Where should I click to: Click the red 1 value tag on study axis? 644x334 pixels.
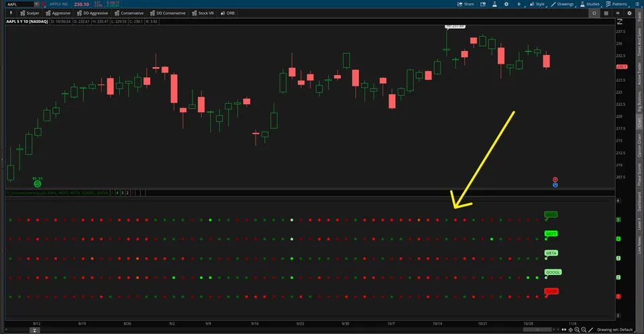click(x=618, y=296)
